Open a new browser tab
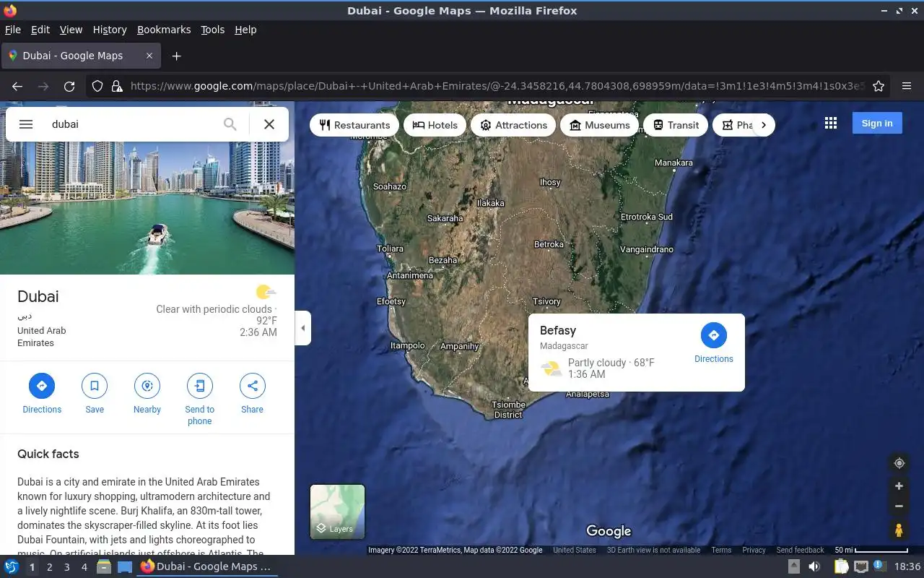This screenshot has height=578, width=924. [176, 56]
